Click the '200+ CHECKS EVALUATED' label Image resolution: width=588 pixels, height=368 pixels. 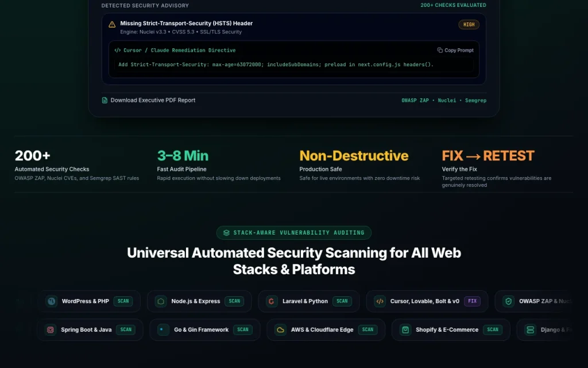pyautogui.click(x=454, y=5)
